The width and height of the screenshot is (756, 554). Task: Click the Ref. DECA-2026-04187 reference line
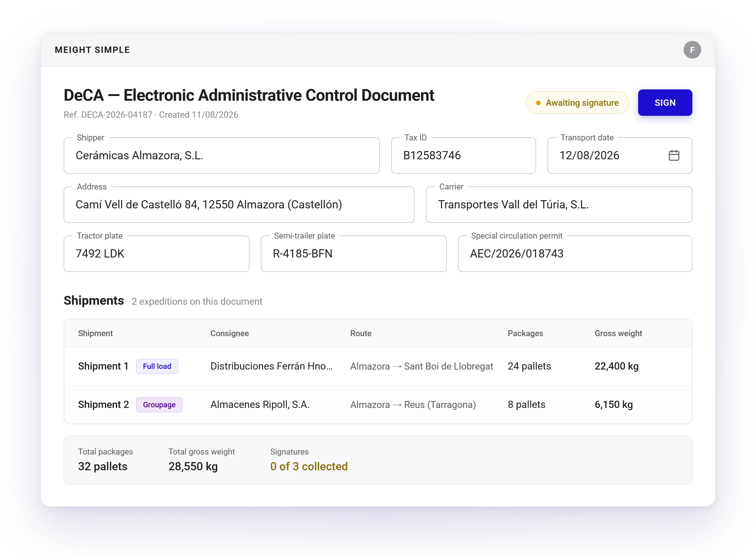151,115
